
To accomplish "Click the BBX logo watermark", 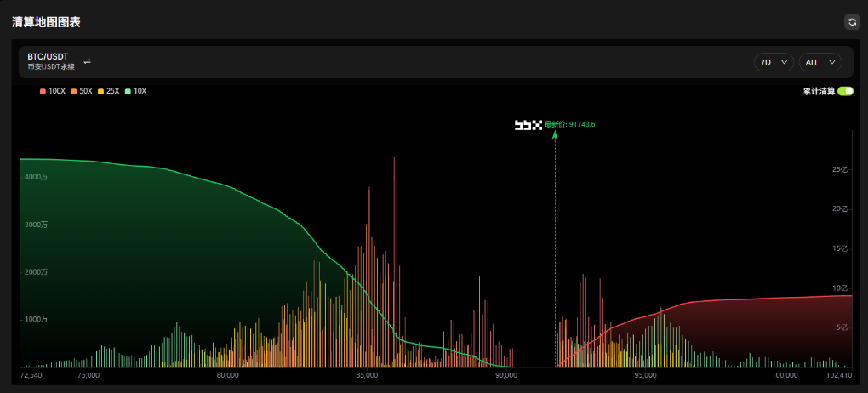I will click(528, 125).
